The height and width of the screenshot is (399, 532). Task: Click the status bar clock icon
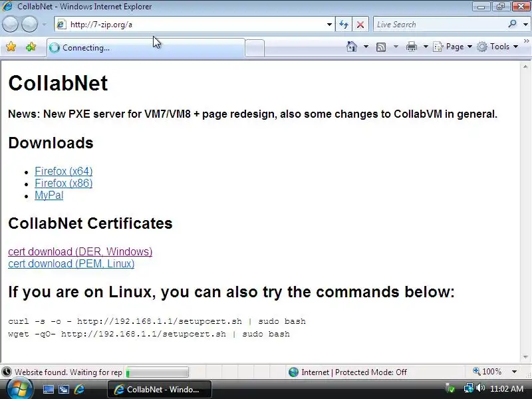[x=7, y=372]
